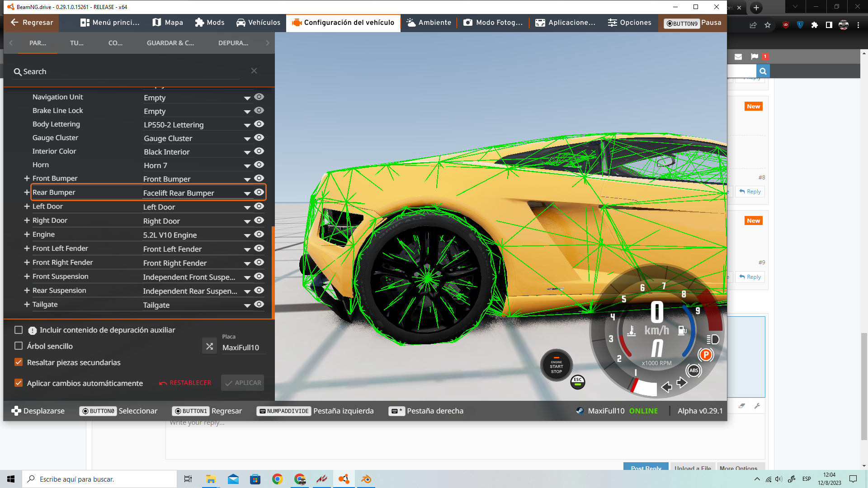Click the left turn signal arrow
The width and height of the screenshot is (868, 488).
point(666,387)
